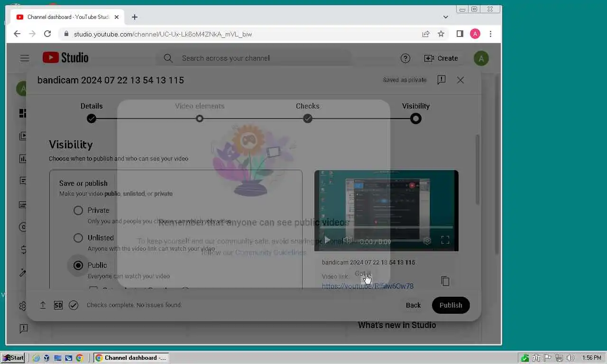Open Chrome's three-dot menu
The image size is (607, 364).
coord(490,34)
